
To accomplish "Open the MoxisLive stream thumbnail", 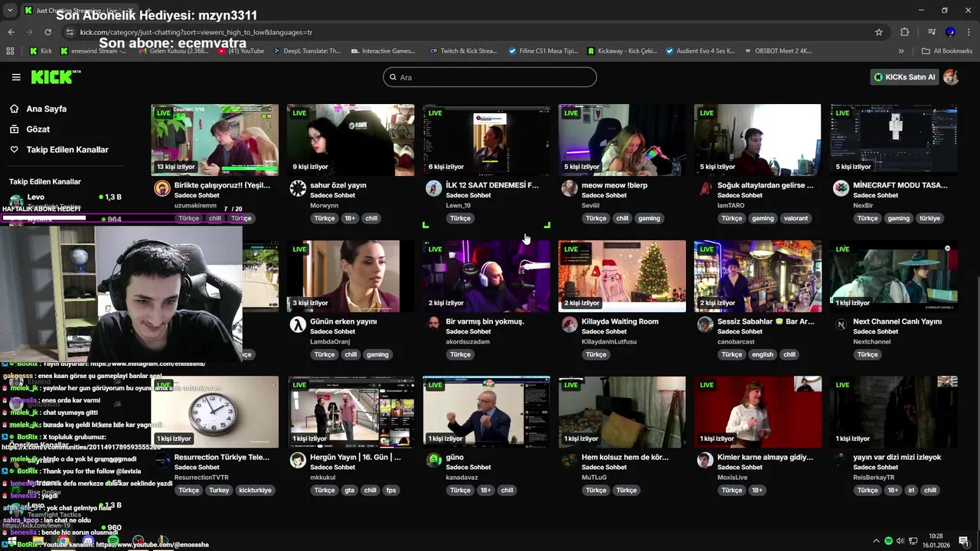I will pyautogui.click(x=758, y=412).
